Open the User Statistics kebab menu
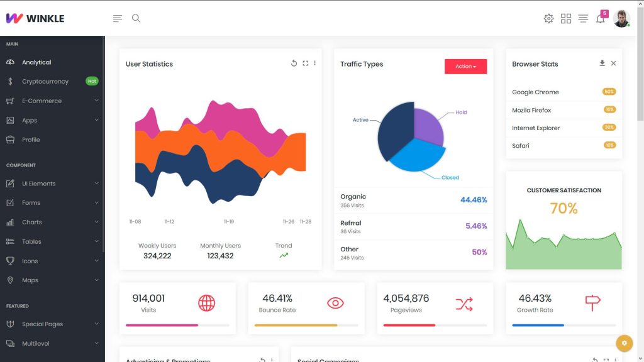Screen dimensions: 644x362 (x=314, y=63)
